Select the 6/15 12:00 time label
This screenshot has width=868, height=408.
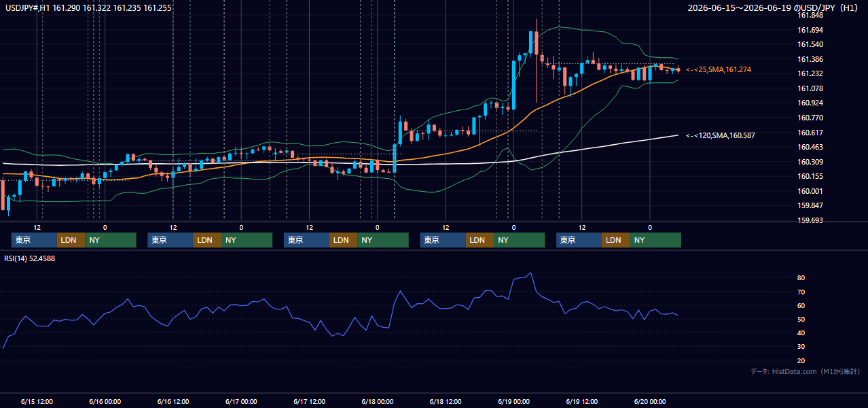pyautogui.click(x=37, y=401)
